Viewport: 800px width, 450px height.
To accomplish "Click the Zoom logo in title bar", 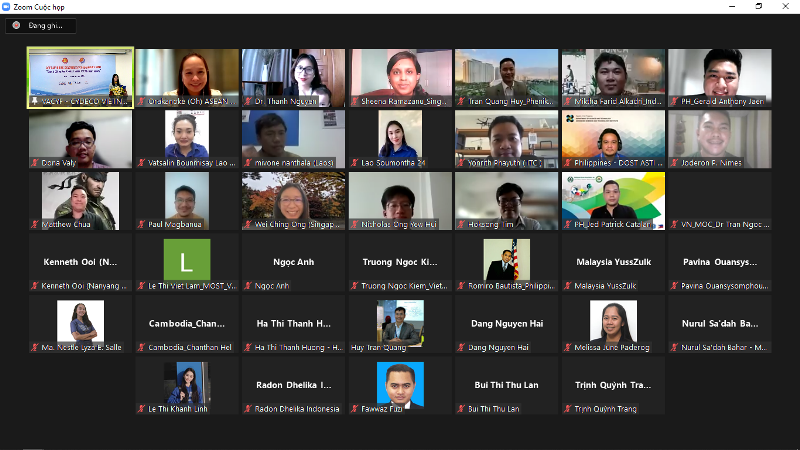I will [x=7, y=6].
